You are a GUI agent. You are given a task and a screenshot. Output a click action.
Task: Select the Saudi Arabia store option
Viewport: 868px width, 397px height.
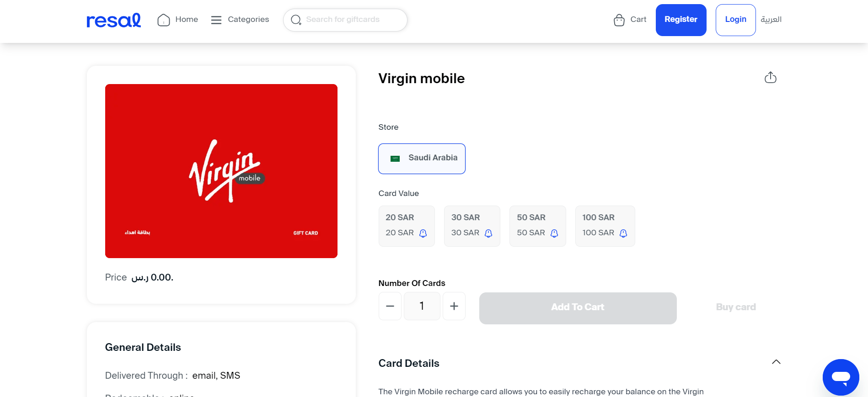(x=422, y=159)
